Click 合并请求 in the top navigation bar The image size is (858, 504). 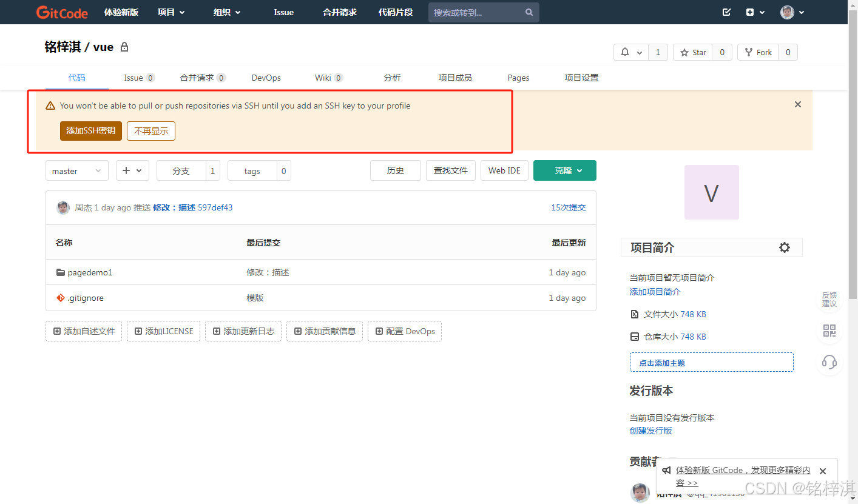[340, 12]
